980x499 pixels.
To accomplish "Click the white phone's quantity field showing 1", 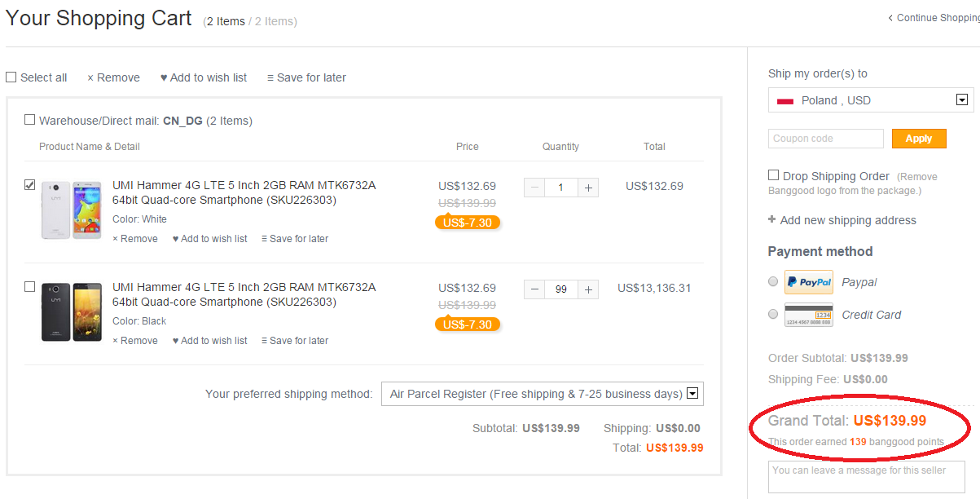I will click(x=561, y=188).
